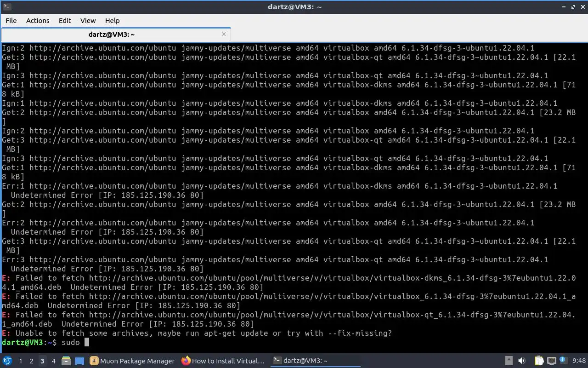The image size is (588, 368).
Task: Click the terminal cursor after sudo
Action: 87,342
